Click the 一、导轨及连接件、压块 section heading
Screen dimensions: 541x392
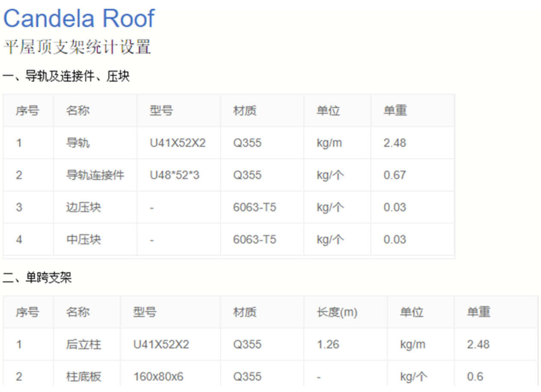click(x=66, y=77)
